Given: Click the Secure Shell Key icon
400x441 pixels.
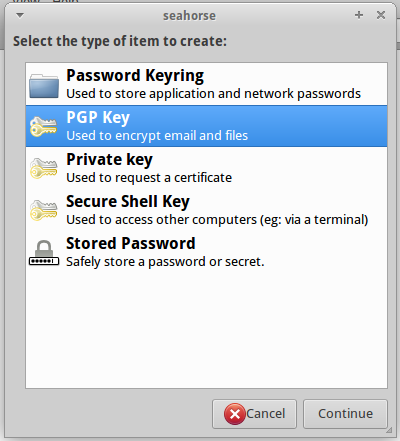Looking at the screenshot, I should [x=44, y=210].
